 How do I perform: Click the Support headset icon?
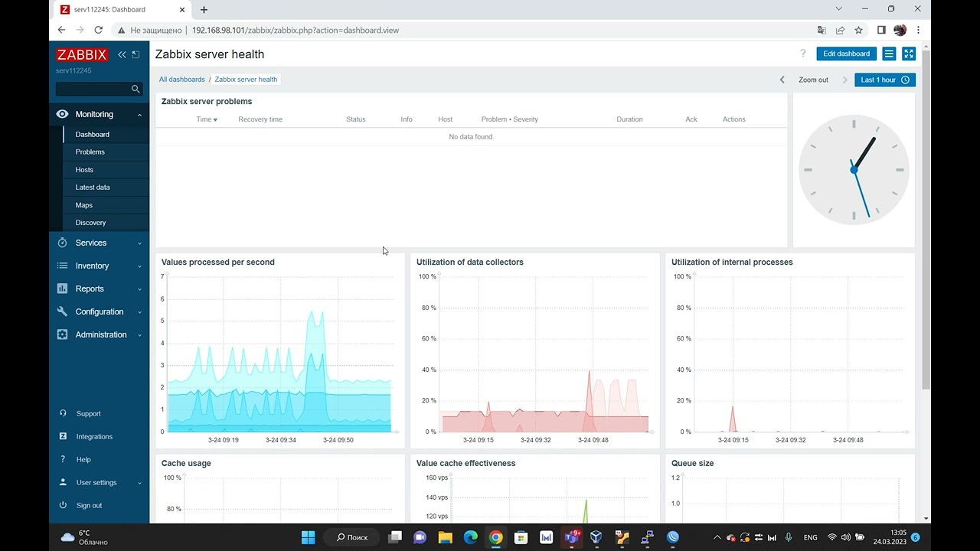click(63, 413)
